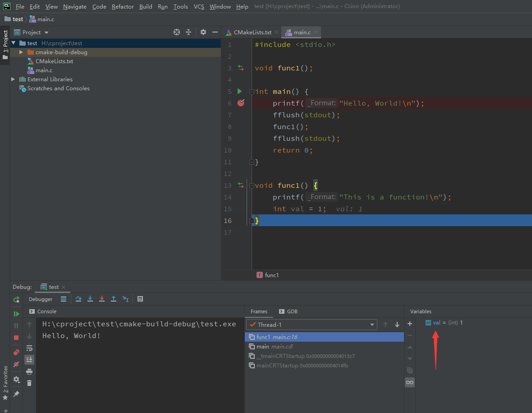Click the Step Into icon
Screen dimensions: 532x413
point(90,299)
